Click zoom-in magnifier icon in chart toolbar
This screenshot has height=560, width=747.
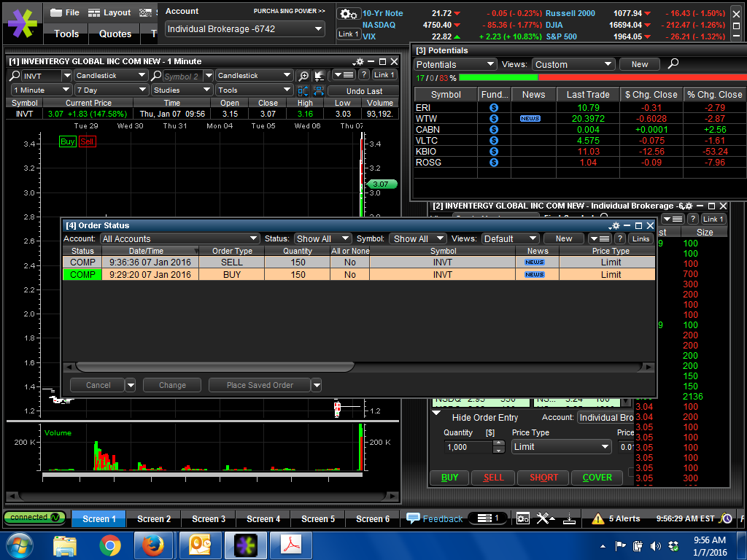(303, 76)
